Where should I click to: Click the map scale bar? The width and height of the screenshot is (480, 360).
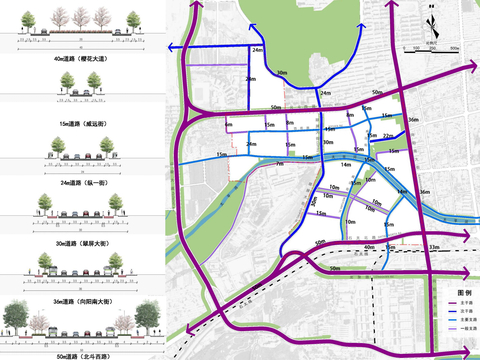coord(431,50)
